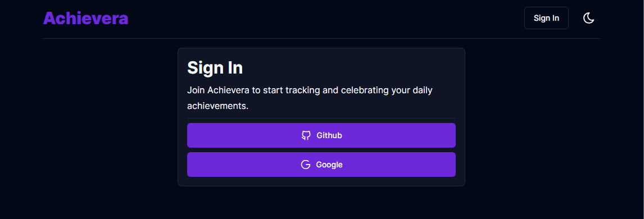Sign in with the Github button
This screenshot has width=644, height=219.
[x=321, y=135]
